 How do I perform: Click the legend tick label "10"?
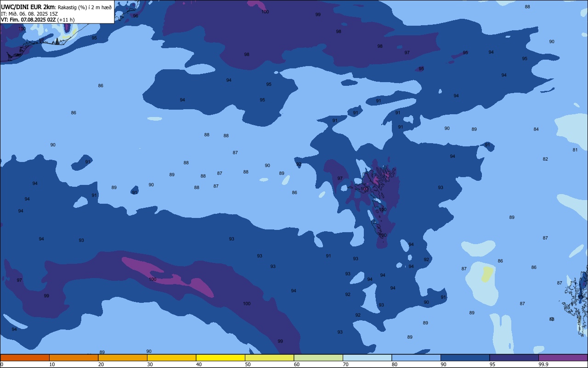(52, 364)
